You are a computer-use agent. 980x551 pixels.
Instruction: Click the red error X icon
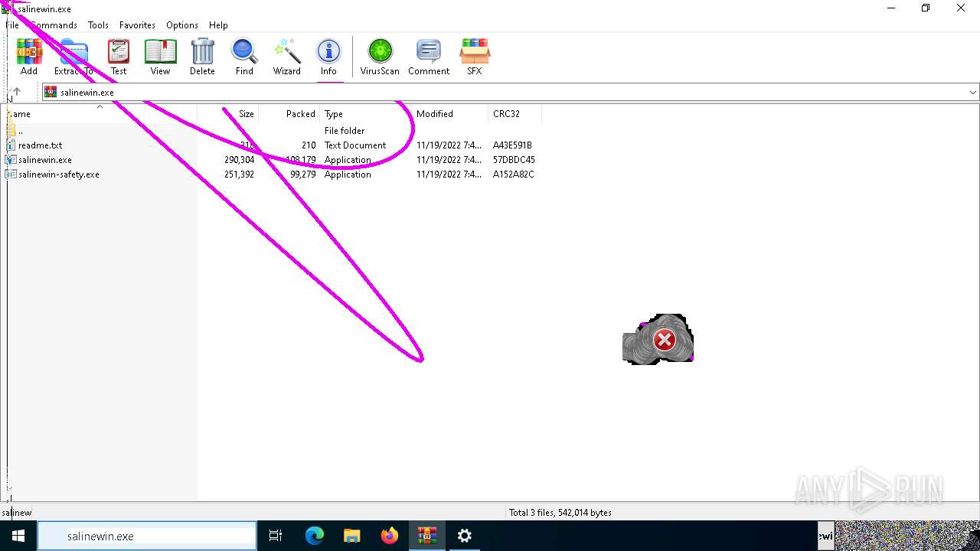665,341
